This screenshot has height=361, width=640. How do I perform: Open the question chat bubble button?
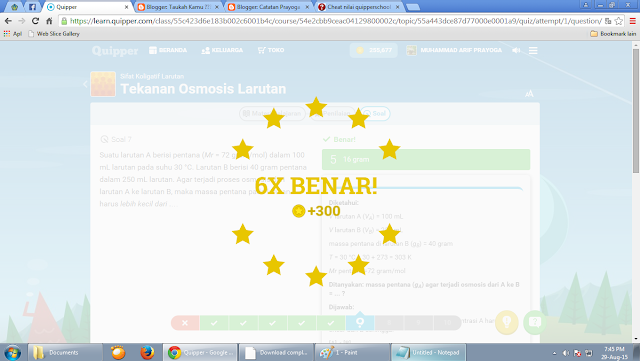(535, 323)
